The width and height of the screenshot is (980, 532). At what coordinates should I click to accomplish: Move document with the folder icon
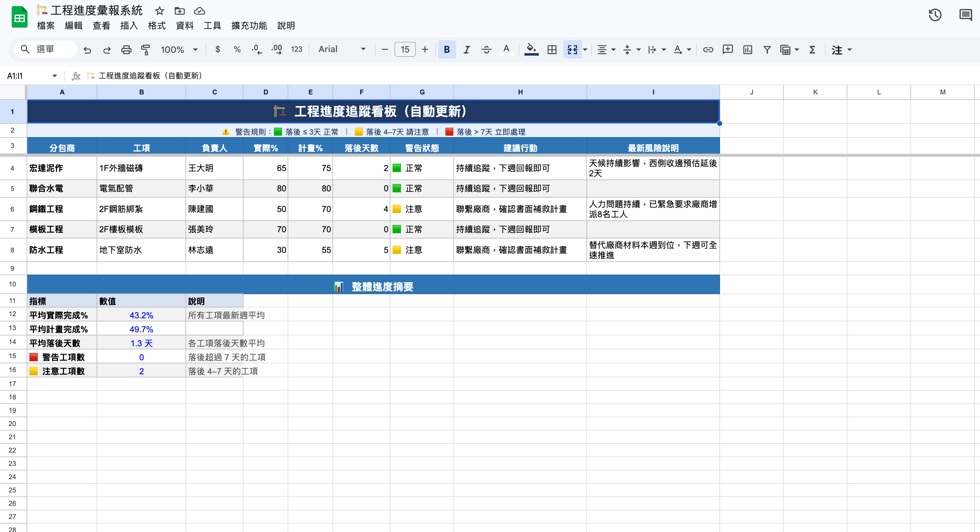pos(179,10)
